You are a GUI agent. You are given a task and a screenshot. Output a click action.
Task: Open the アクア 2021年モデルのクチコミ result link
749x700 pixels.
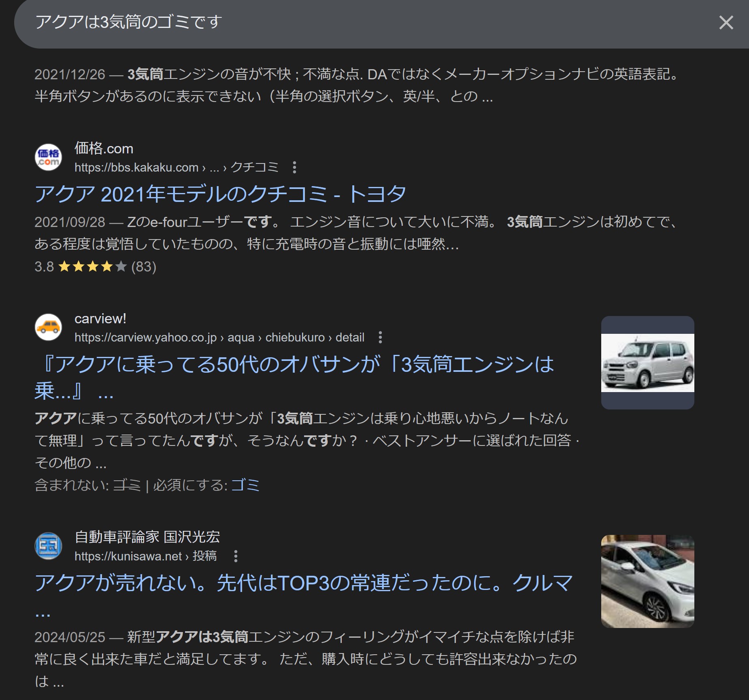tap(220, 194)
